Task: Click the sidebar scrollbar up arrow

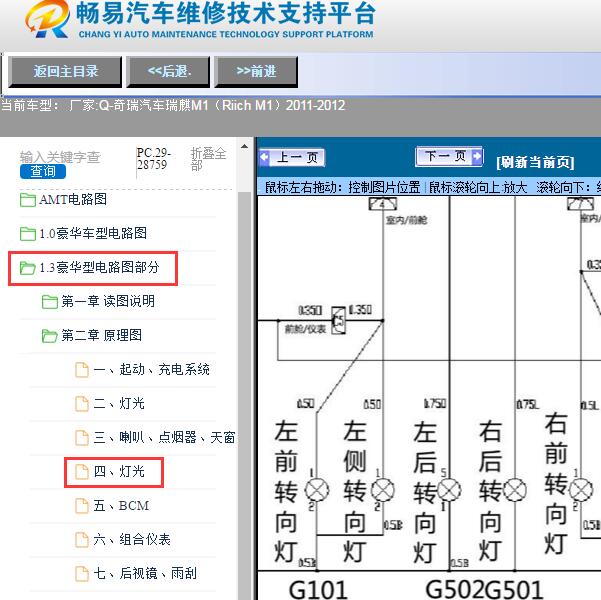Action: (244, 146)
